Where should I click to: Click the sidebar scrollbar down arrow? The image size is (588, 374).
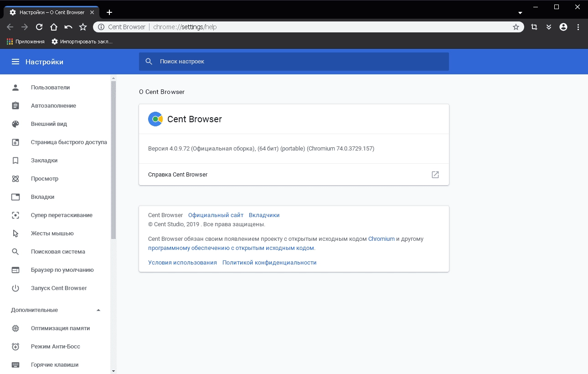pyautogui.click(x=113, y=371)
